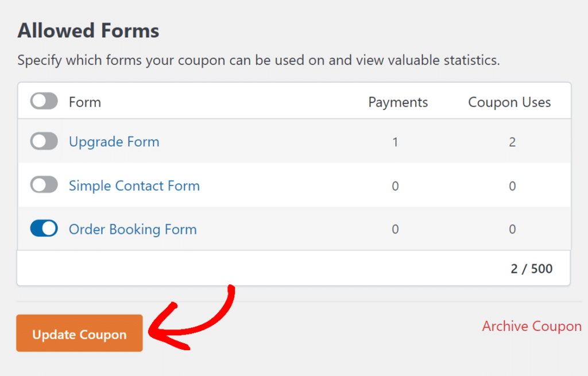Toggle the master Form switch in header
588x376 pixels.
(x=42, y=100)
